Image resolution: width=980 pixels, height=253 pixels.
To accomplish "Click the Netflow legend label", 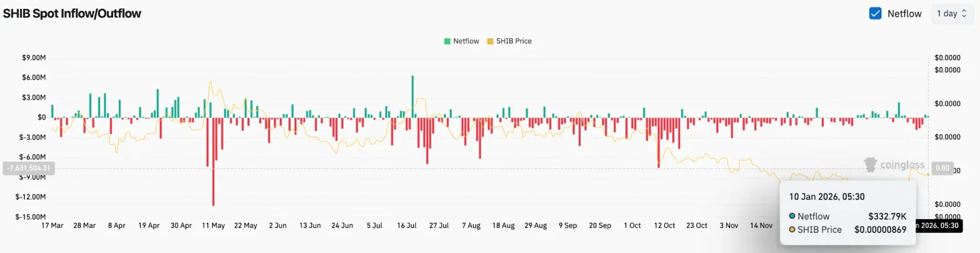I will coord(466,41).
